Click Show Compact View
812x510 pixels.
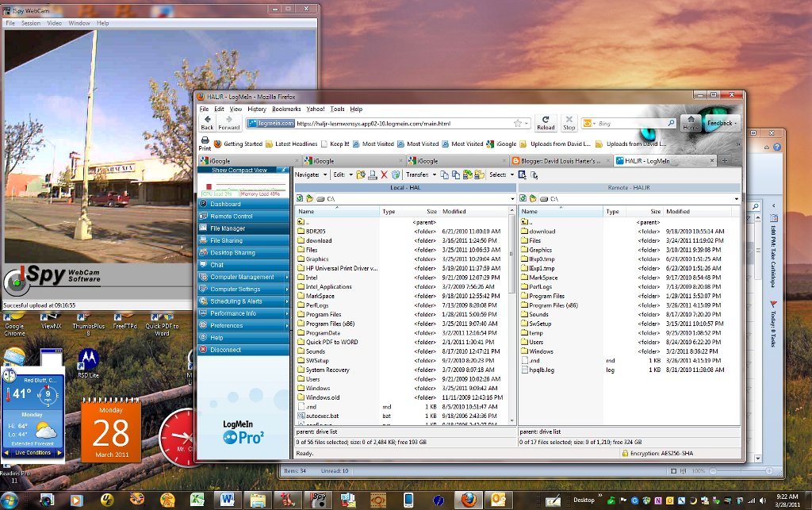[x=239, y=170]
